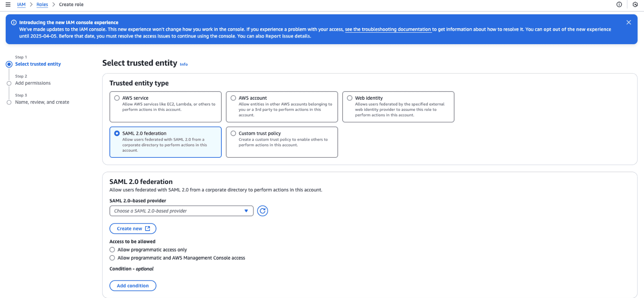
Task: Select Allow programmatic access only
Action: (112, 250)
